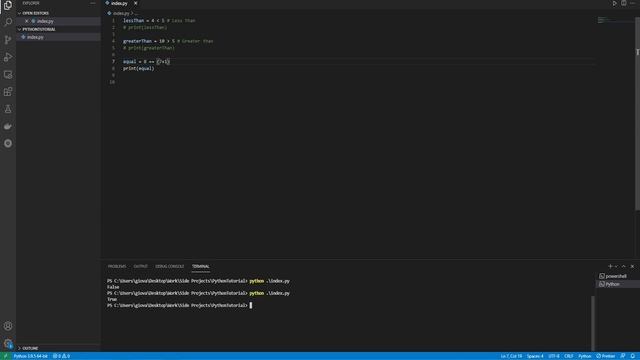This screenshot has width=640, height=360.
Task: Open the Manage gear icon
Action: [x=8, y=343]
